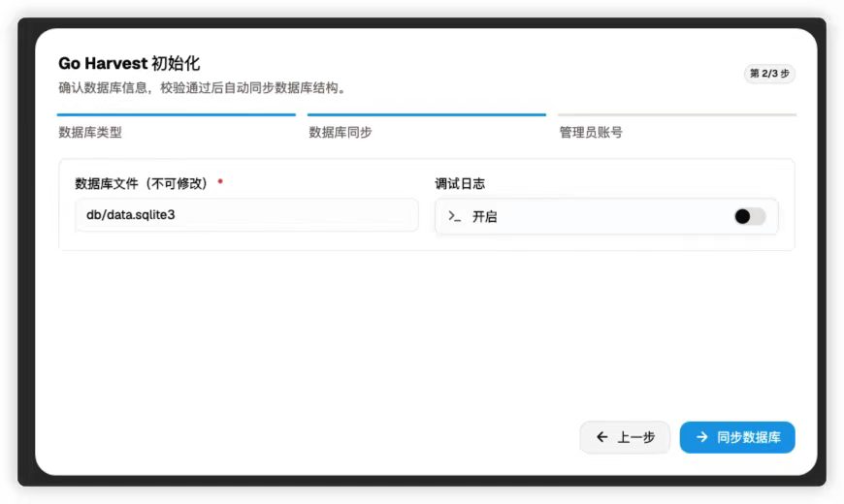Toggle the 调试日志 开启 switch

click(x=750, y=216)
